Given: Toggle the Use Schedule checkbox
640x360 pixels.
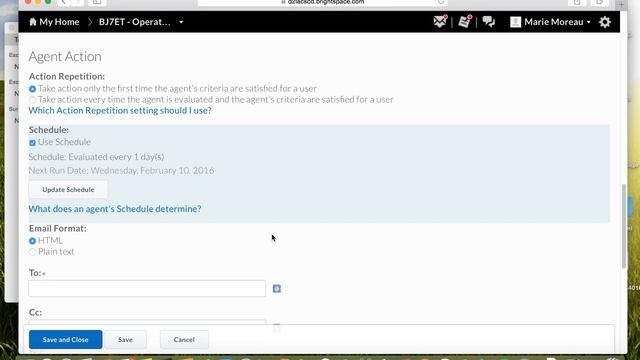Looking at the screenshot, I should click(32, 142).
